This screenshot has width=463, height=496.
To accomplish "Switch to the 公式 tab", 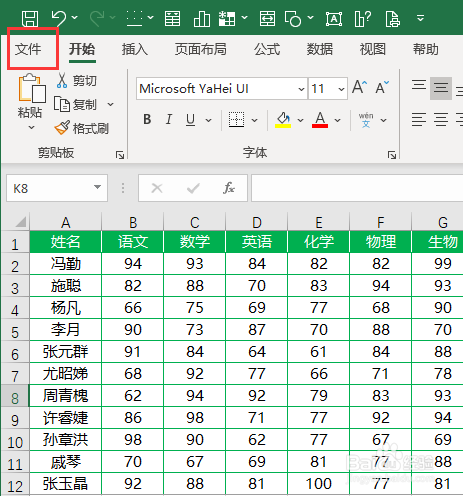I will 267,49.
